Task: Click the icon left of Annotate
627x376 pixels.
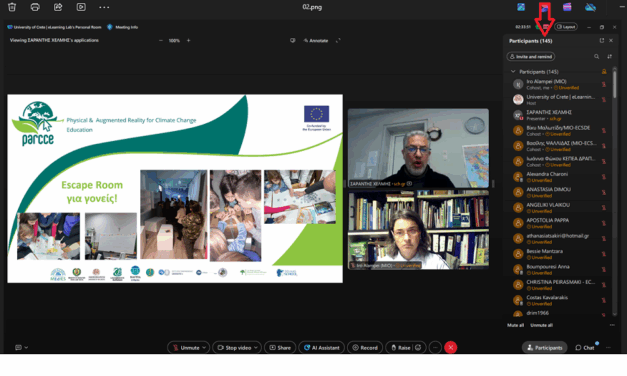Action: click(x=293, y=40)
